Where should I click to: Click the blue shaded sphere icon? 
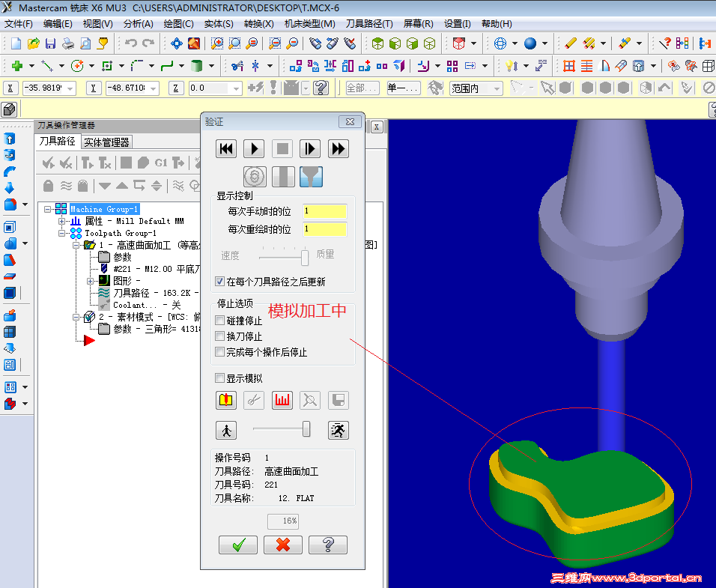click(x=530, y=43)
